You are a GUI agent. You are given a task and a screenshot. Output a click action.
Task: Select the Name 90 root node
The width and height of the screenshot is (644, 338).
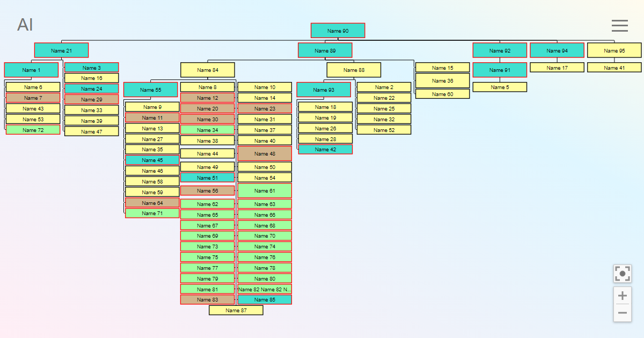(338, 30)
